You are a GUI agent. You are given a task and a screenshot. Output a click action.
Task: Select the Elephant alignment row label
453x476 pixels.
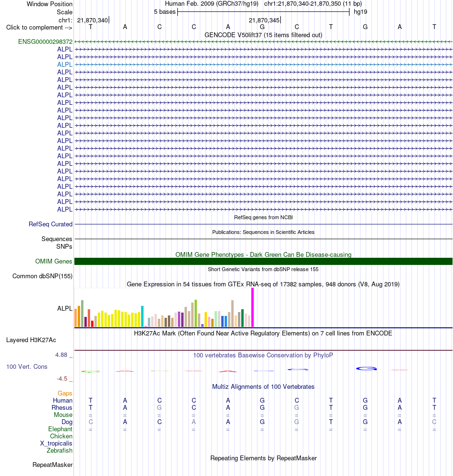coord(60,429)
